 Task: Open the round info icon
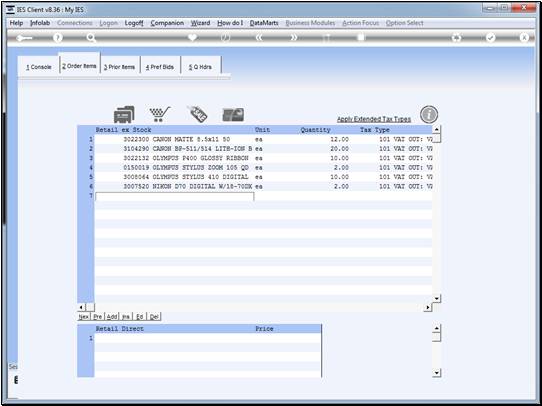coord(429,114)
